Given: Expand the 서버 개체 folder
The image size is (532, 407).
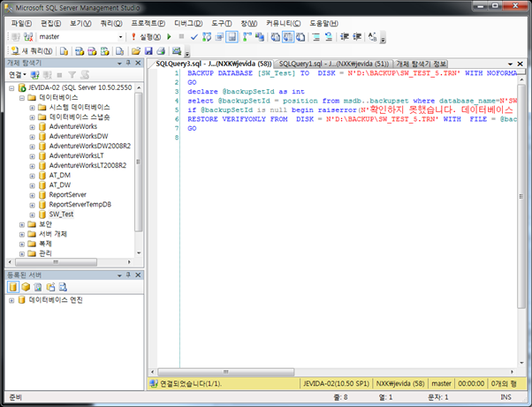Looking at the screenshot, I should click(22, 234).
